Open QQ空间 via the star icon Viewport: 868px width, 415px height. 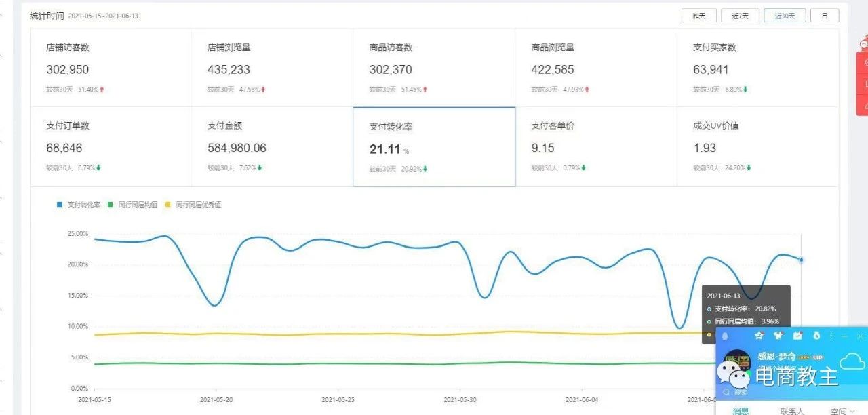click(x=759, y=336)
